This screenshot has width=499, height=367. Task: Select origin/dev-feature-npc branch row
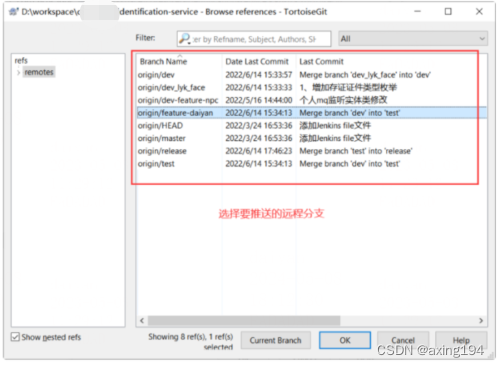click(x=312, y=100)
